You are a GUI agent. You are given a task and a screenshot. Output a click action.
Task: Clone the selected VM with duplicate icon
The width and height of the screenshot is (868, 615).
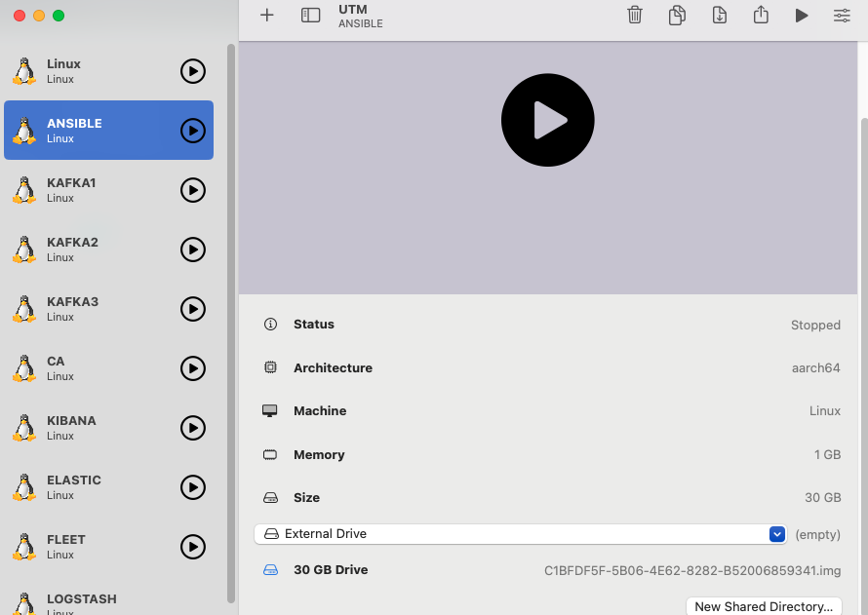[x=677, y=15]
